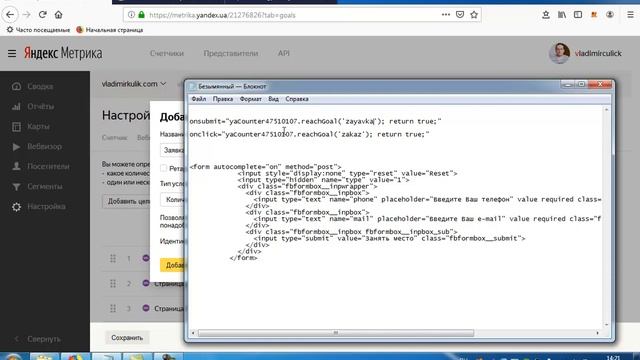Open the library icon in Firefox toolbar
640x360 pixels.
tap(562, 15)
